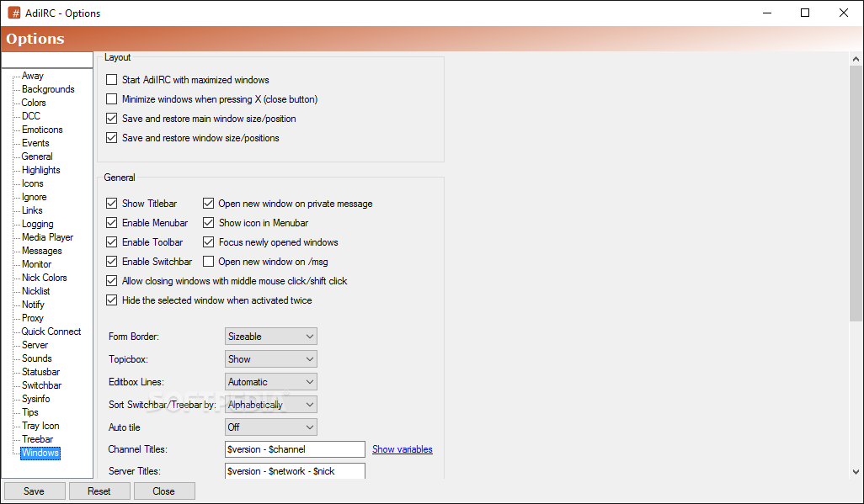This screenshot has height=504, width=864.
Task: Select Emoticons in the options tree
Action: [x=42, y=130]
